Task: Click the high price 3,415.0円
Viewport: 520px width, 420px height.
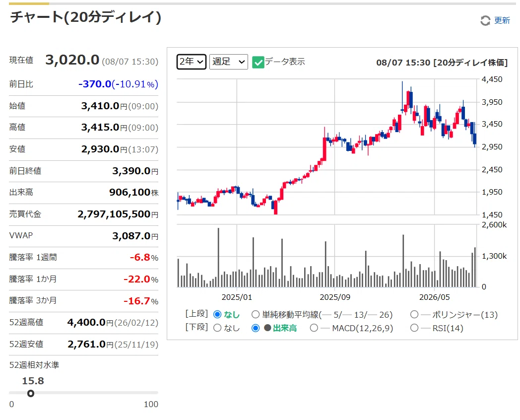Action: click(x=104, y=127)
